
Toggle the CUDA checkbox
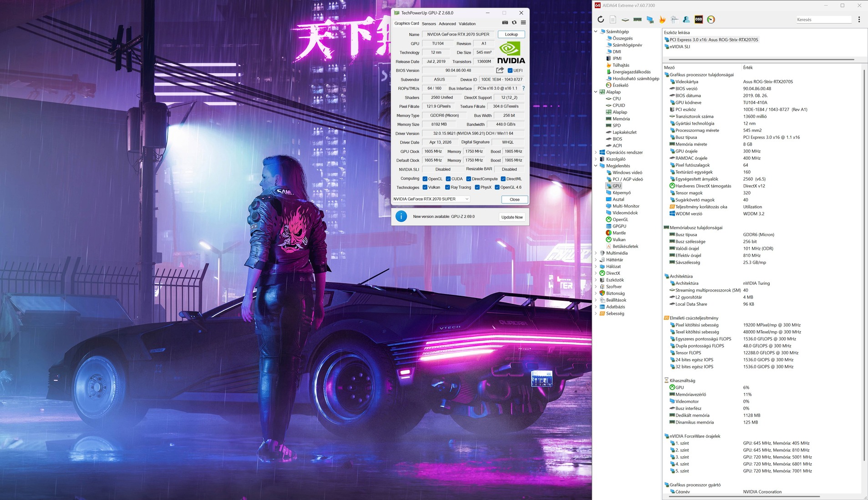pos(448,179)
